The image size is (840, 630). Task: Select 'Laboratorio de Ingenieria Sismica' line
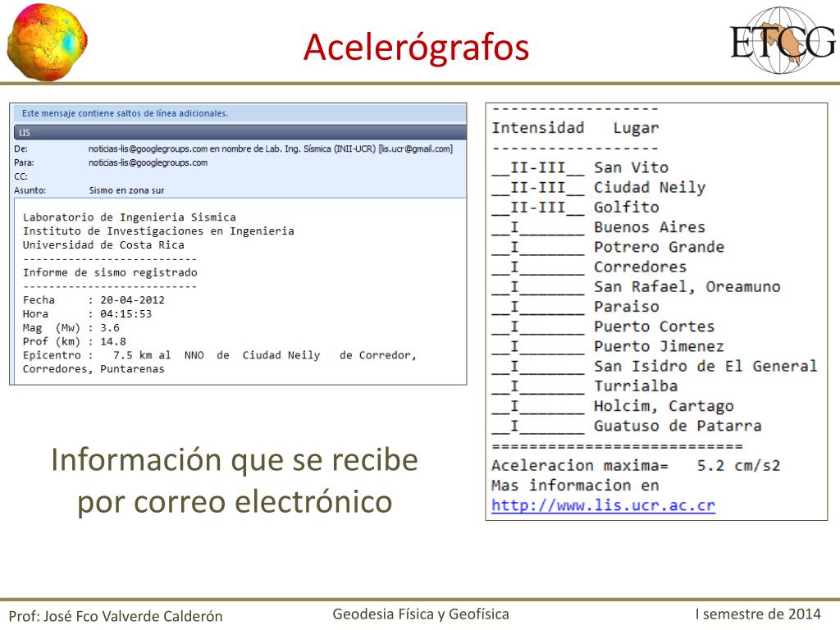[129, 217]
